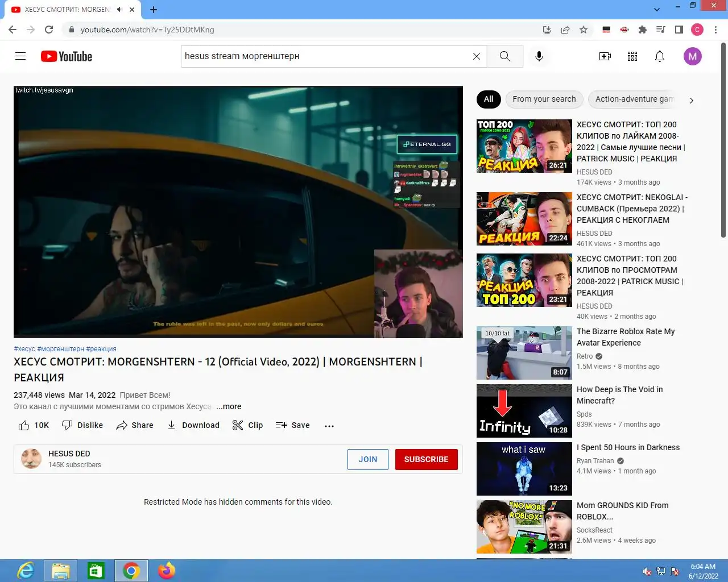Open The Bizarre Roblox Rate My Avatar video
The image size is (728, 582).
(626, 337)
